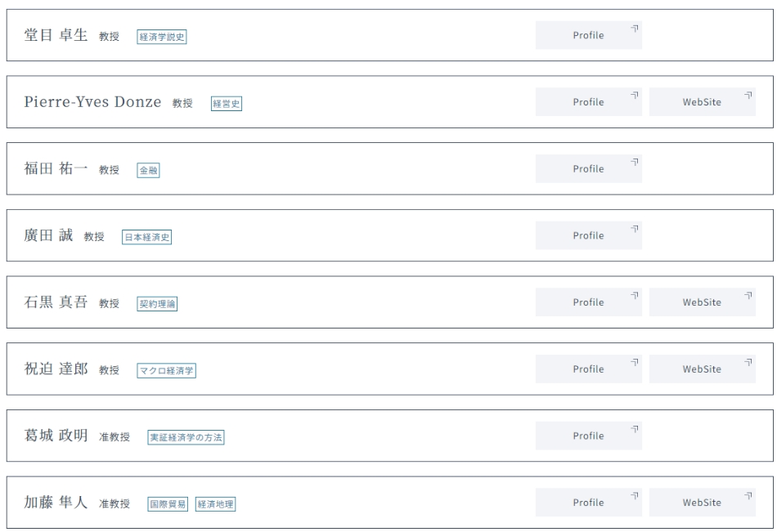Viewport: 777px width, 532px height.
Task: Click the 契約理論 tag
Action: click(157, 304)
